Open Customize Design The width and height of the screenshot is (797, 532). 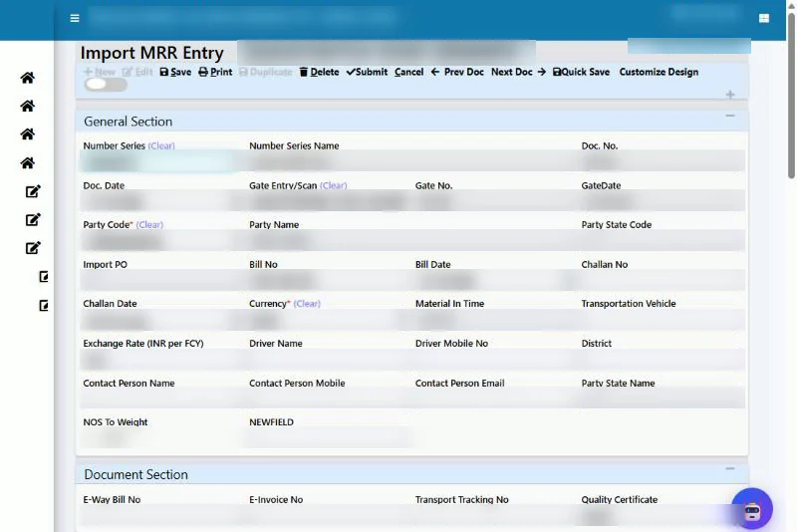pos(659,72)
